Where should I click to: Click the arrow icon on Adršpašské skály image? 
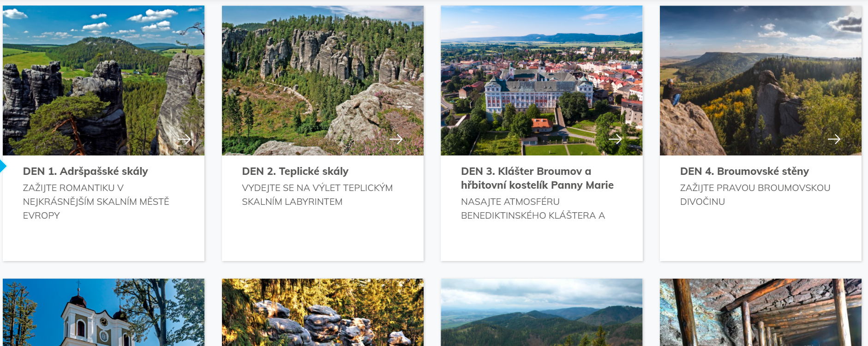pos(185,139)
